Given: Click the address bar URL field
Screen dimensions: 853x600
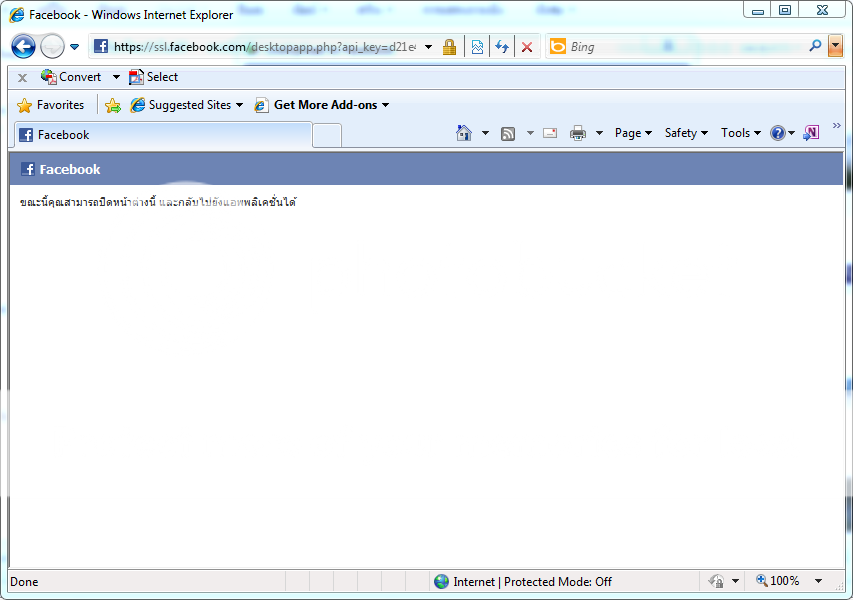Looking at the screenshot, I should click(x=264, y=47).
